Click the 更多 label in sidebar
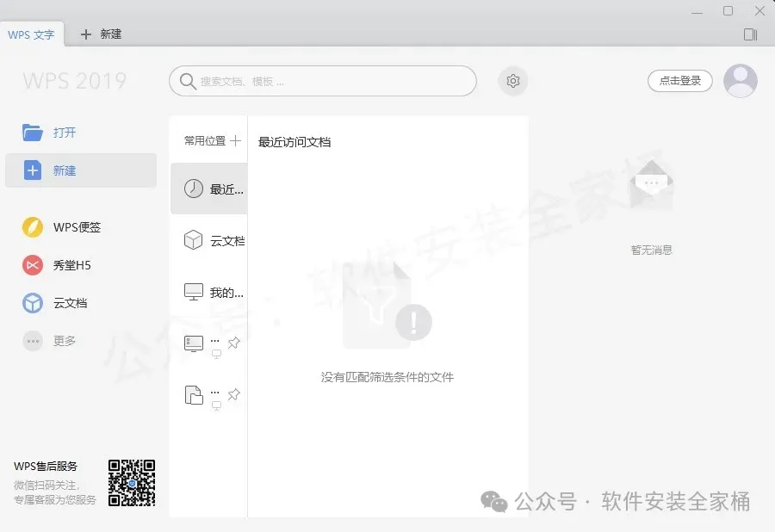The width and height of the screenshot is (775, 532). tap(65, 341)
